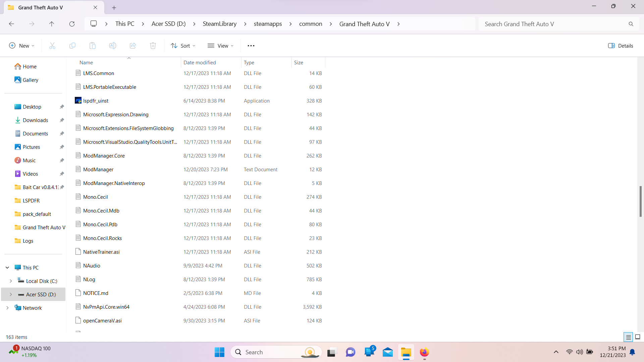Open the View dropdown menu
The image size is (644, 362).
(220, 46)
